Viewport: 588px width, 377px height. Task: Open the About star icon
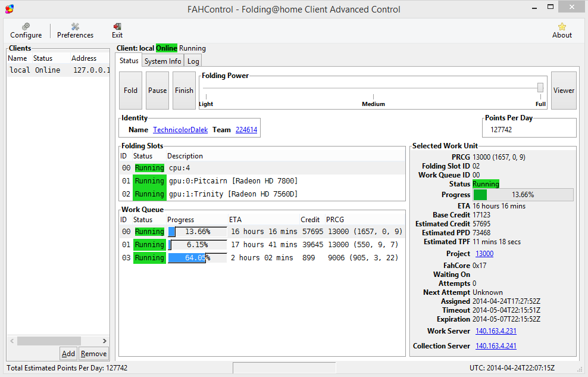[562, 30]
